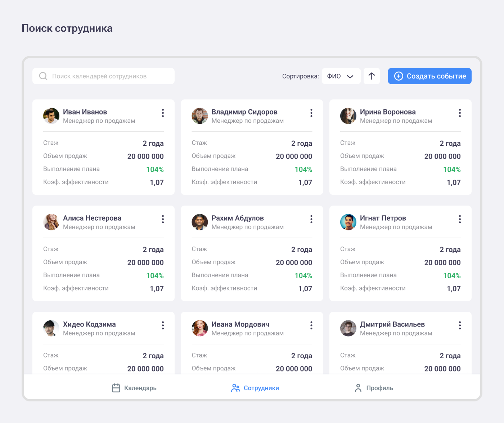Screen dimensions: 504x423
Task: Go to the Профиль tab
Action: tap(374, 388)
